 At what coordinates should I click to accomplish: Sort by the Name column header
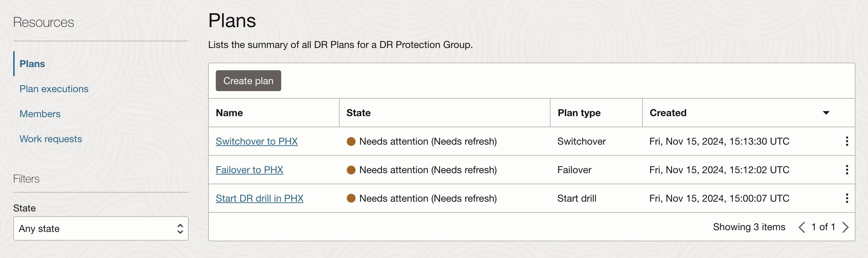(x=229, y=113)
